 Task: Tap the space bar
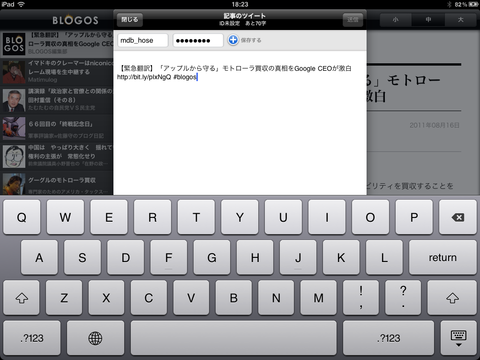click(234, 338)
